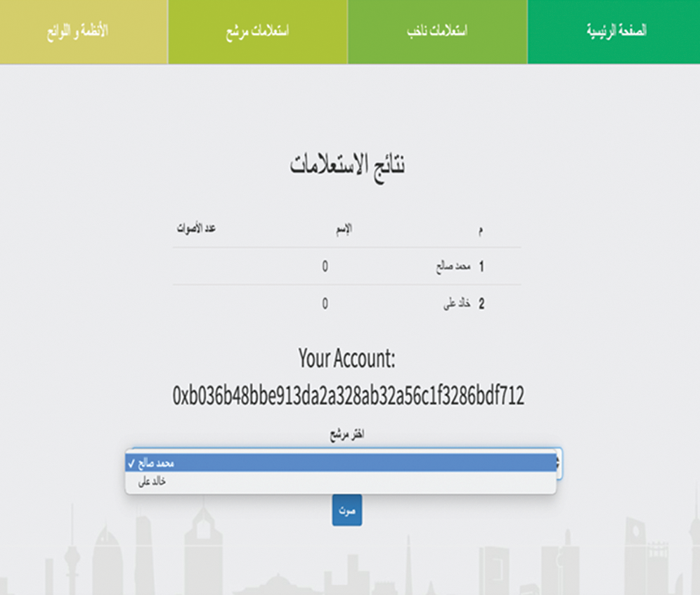Click the Your Account label

point(347,359)
